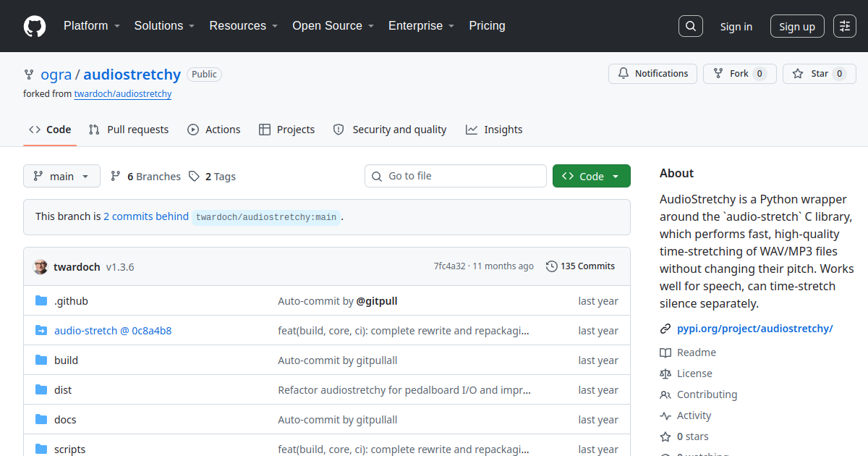Open the Platform menu

[x=91, y=26]
